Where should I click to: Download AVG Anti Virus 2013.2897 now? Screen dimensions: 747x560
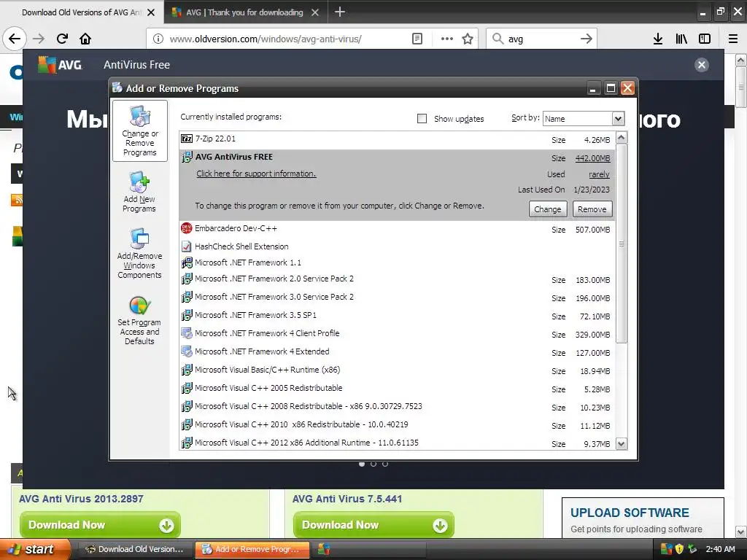[100, 525]
